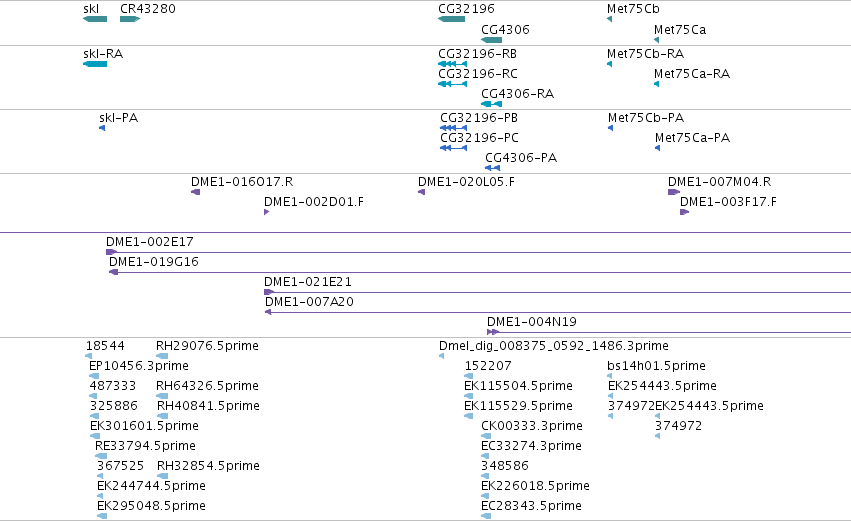Select BAC clone DME1-002E17
The height and width of the screenshot is (521, 851).
tap(478, 252)
